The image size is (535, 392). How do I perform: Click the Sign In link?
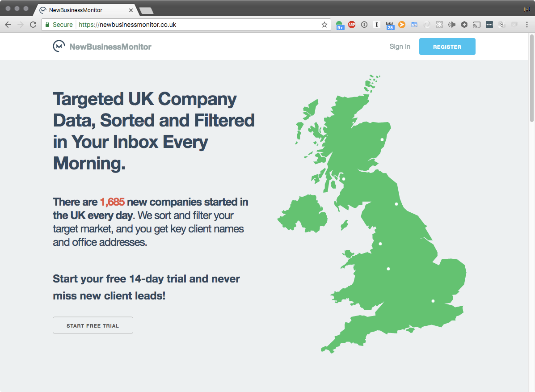pyautogui.click(x=400, y=46)
